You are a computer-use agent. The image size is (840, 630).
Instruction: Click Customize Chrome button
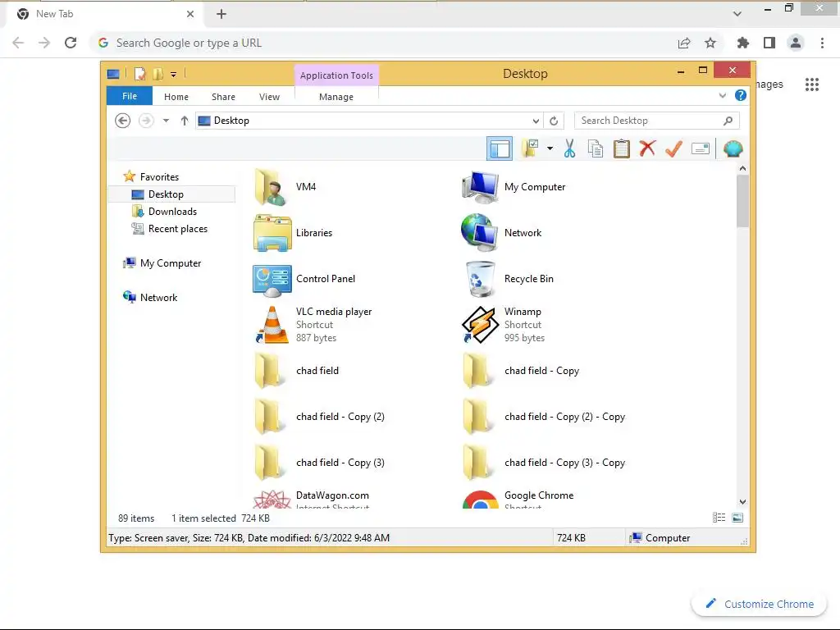point(760,604)
